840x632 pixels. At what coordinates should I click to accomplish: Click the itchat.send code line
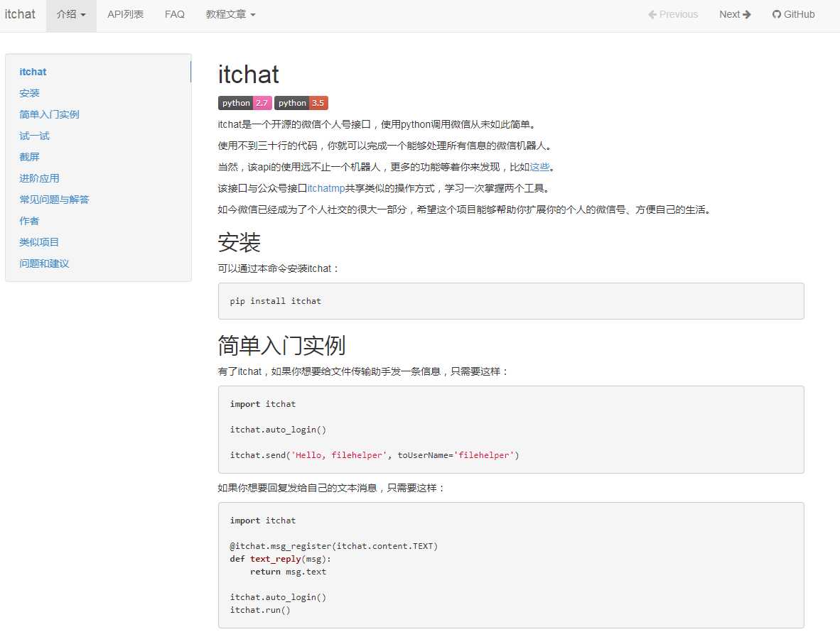375,455
